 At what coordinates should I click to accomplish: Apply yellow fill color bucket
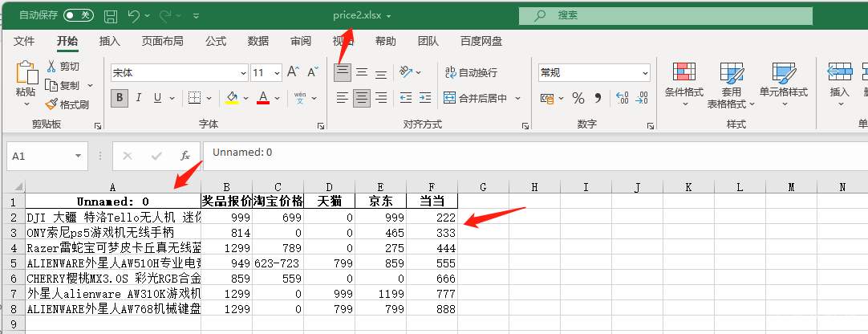(232, 98)
